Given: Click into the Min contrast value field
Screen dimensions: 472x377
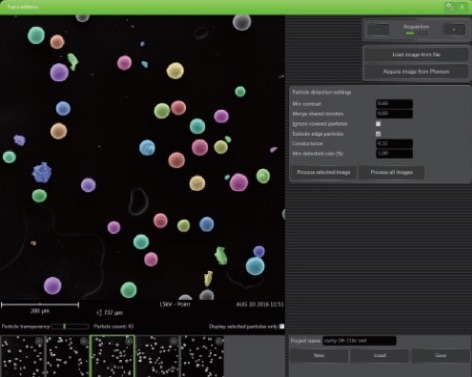Looking at the screenshot, I should pos(394,104).
